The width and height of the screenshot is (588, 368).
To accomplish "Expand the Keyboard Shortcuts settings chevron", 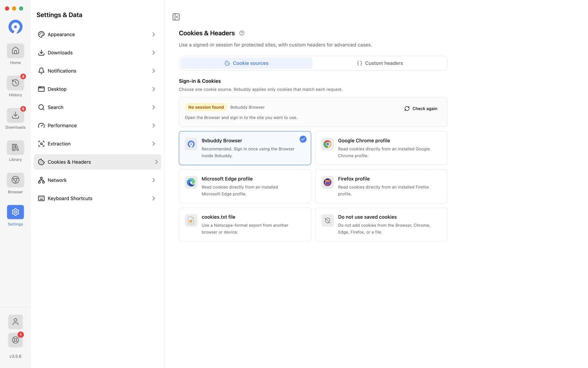I will [154, 198].
